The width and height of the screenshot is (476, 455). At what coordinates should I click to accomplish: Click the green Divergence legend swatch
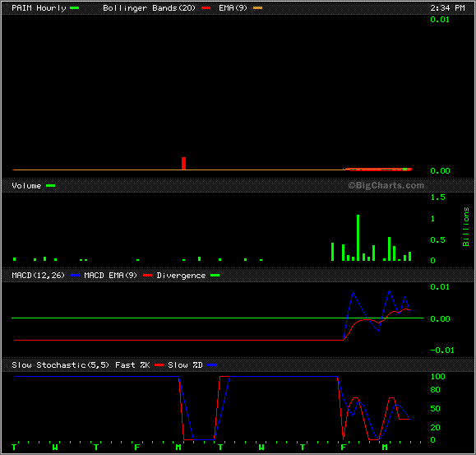[215, 275]
